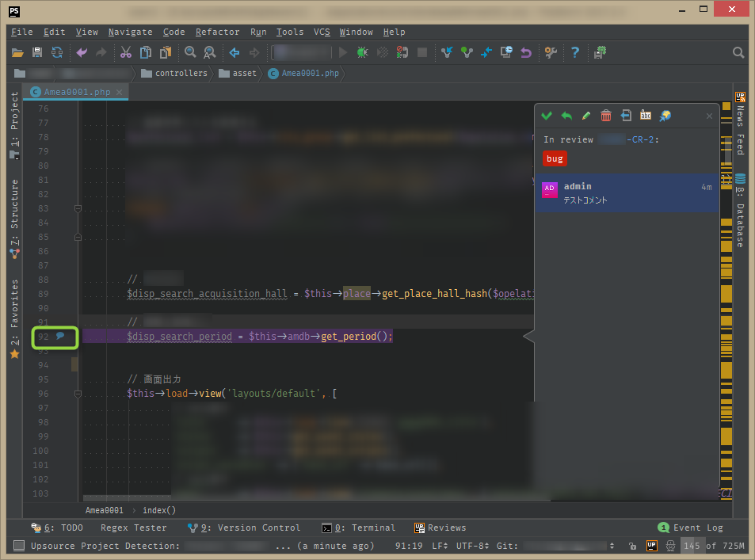Click the asset breadcrumb folder
The height and width of the screenshot is (560, 755).
click(x=238, y=73)
